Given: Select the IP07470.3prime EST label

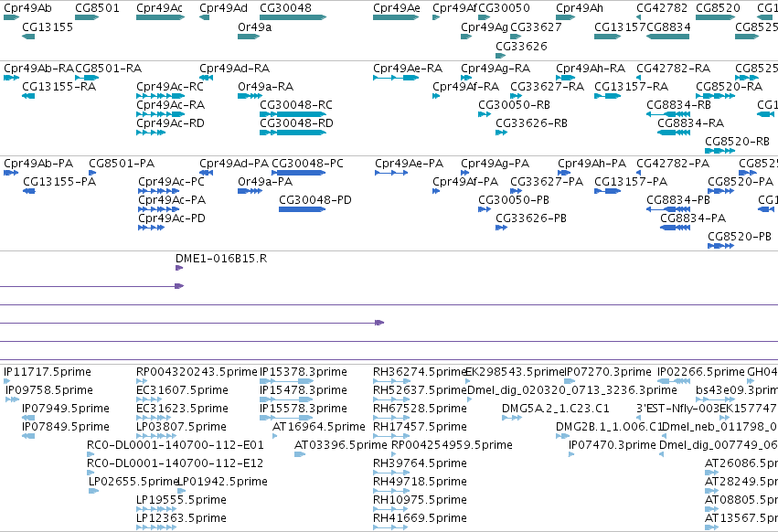Looking at the screenshot, I should click(x=612, y=445).
